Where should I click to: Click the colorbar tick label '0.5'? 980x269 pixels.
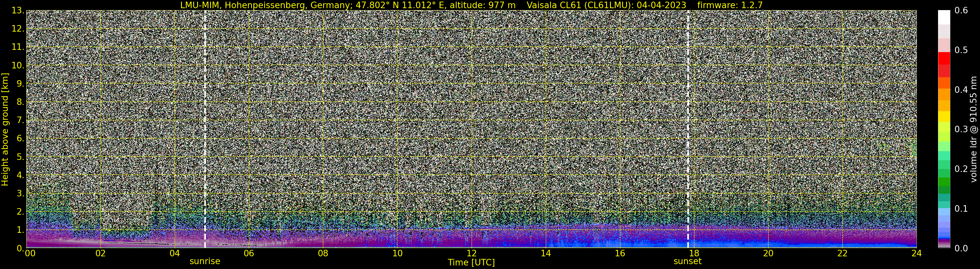tap(961, 50)
